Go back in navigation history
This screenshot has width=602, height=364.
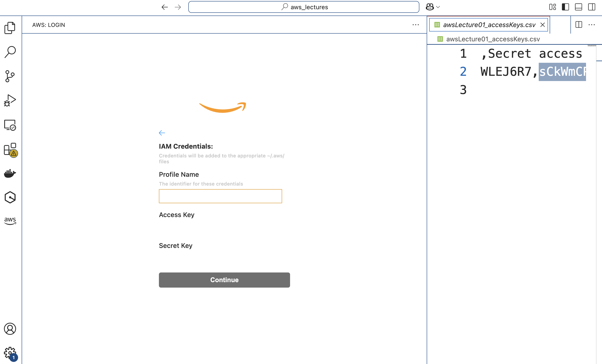pos(165,7)
